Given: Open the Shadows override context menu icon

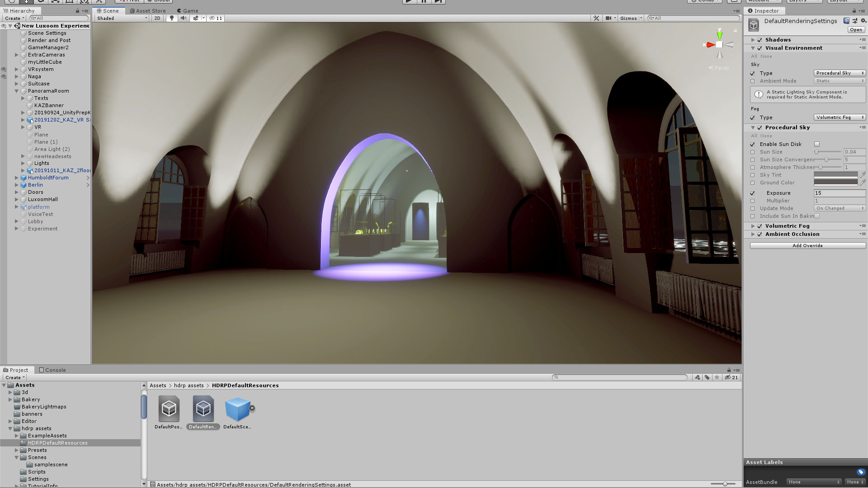Looking at the screenshot, I should [863, 40].
